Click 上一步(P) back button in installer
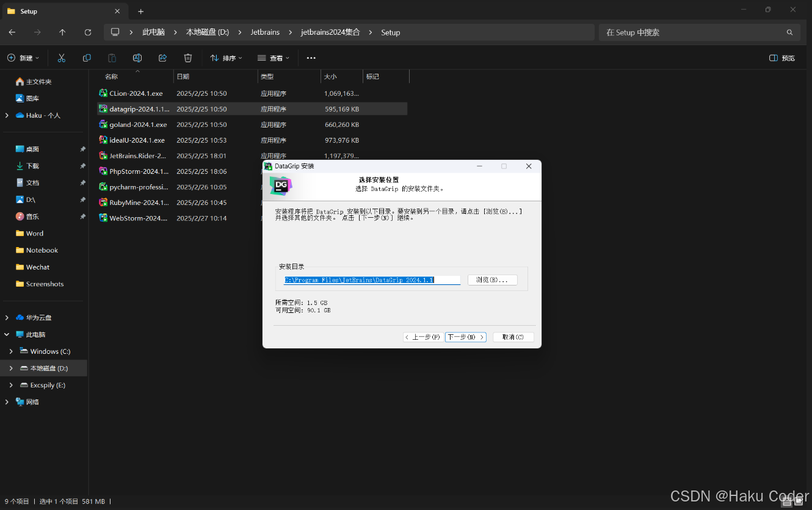This screenshot has width=812, height=510. coord(423,337)
